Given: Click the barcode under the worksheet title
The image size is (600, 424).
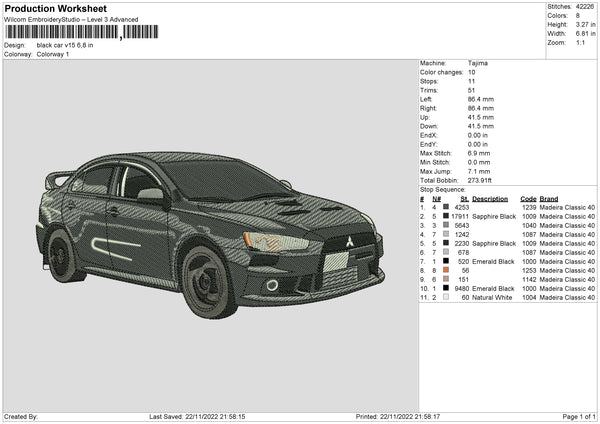Looking at the screenshot, I should [81, 32].
